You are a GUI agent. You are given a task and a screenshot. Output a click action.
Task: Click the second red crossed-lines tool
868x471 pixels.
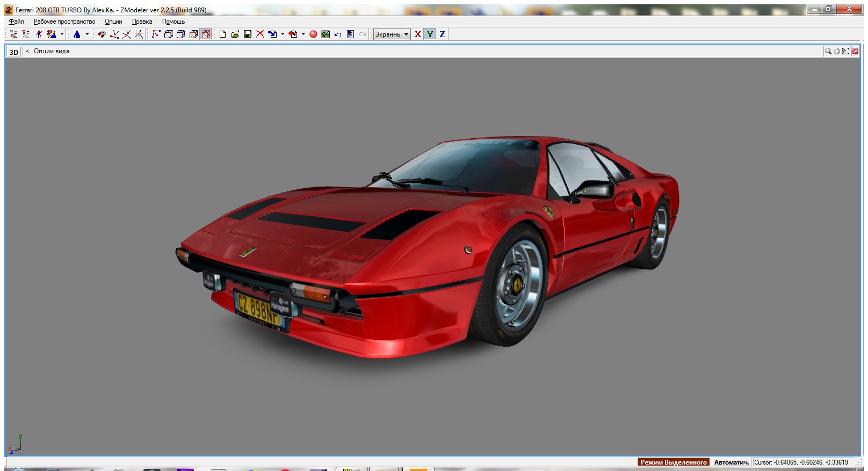tap(127, 34)
